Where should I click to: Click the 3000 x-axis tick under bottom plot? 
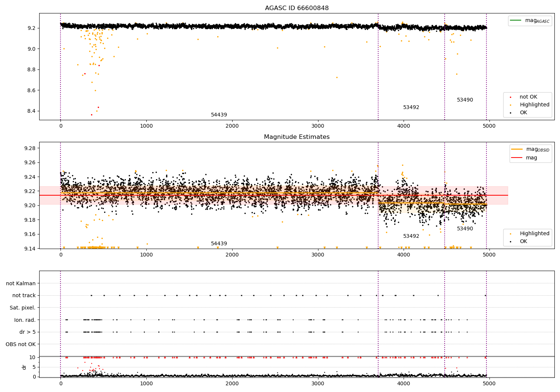[318, 383]
